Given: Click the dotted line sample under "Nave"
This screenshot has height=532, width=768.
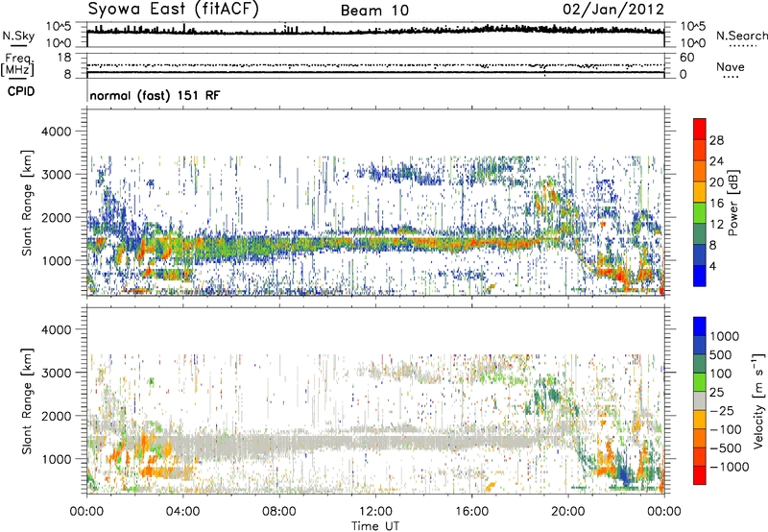Looking at the screenshot, I should (x=732, y=78).
